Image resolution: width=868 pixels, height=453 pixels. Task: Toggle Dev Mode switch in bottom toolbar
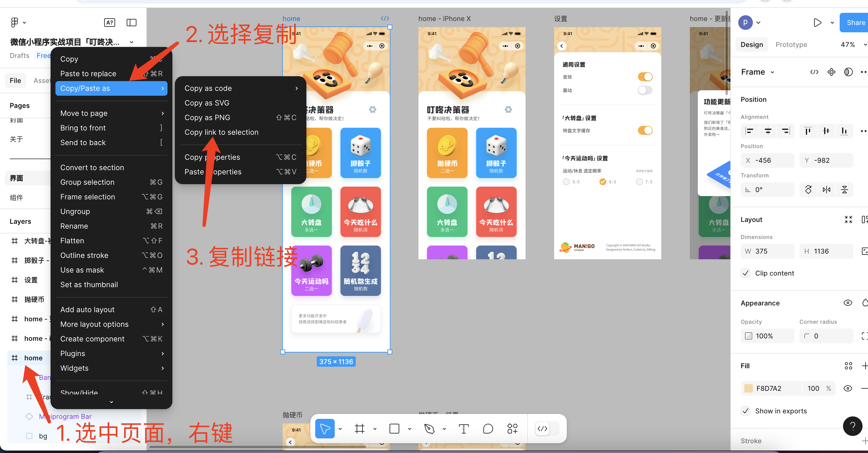(x=547, y=429)
